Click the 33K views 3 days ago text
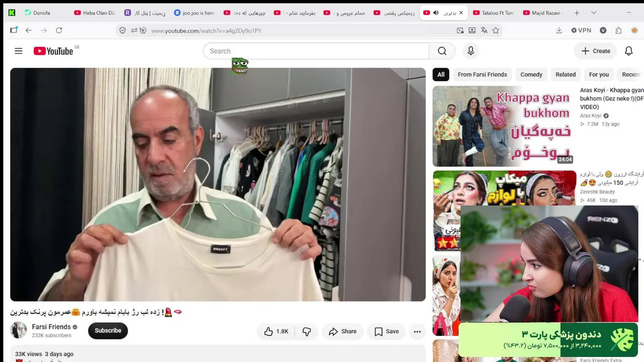The image size is (644, 362). pyautogui.click(x=44, y=354)
